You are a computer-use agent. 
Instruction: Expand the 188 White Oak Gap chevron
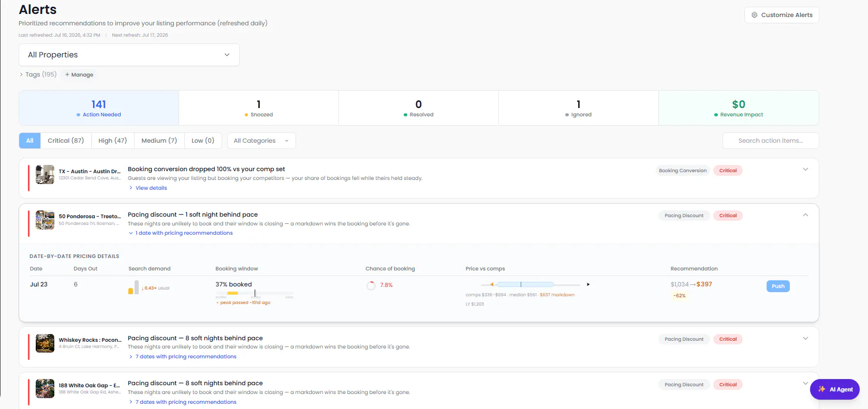point(805,384)
